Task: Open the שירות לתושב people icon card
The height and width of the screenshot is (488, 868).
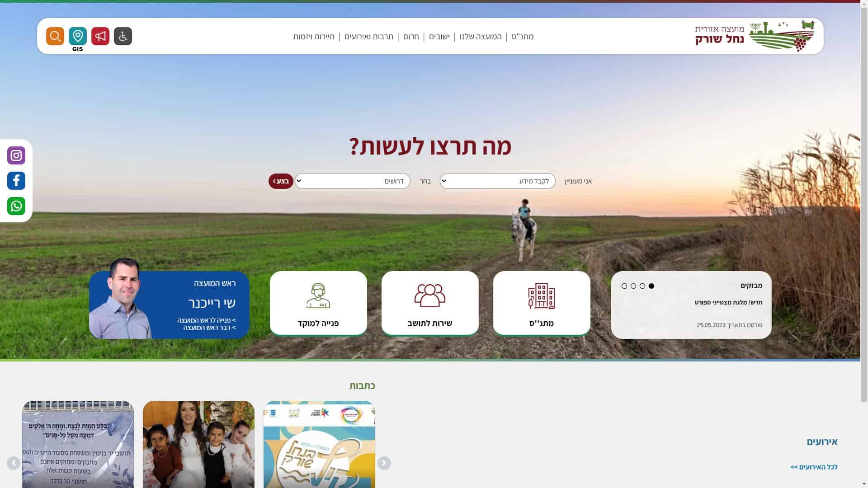Action: coord(430,303)
